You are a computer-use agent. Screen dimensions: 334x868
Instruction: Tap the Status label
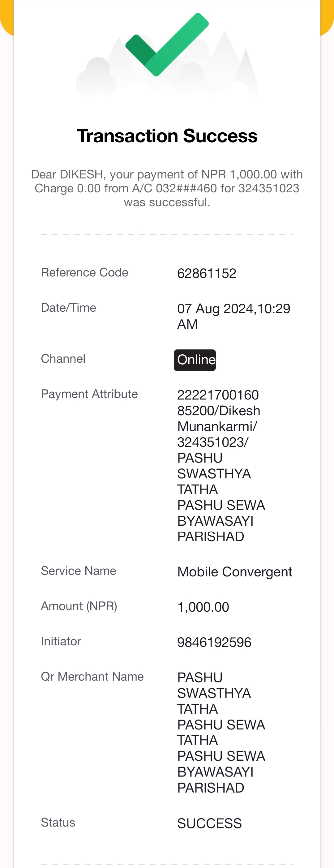click(58, 823)
